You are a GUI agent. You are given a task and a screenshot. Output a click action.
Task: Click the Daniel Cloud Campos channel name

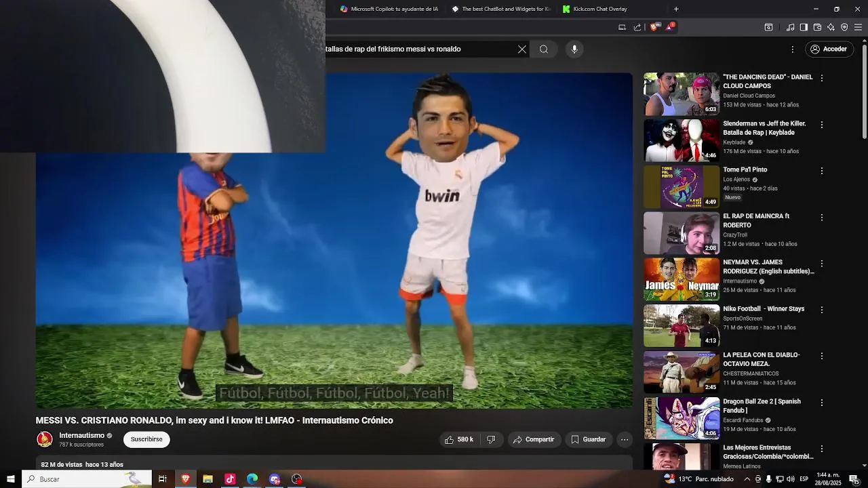[749, 96]
